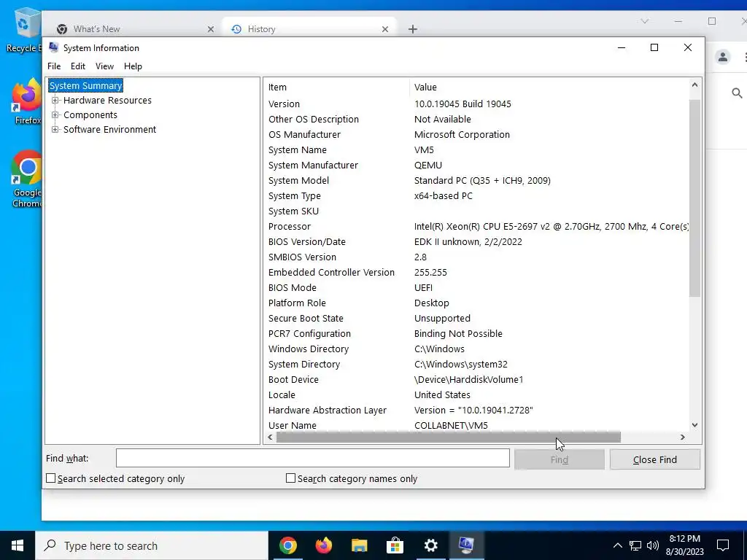Viewport: 747px width, 560px height.
Task: Switch to the History tab in Chrome
Action: point(309,29)
